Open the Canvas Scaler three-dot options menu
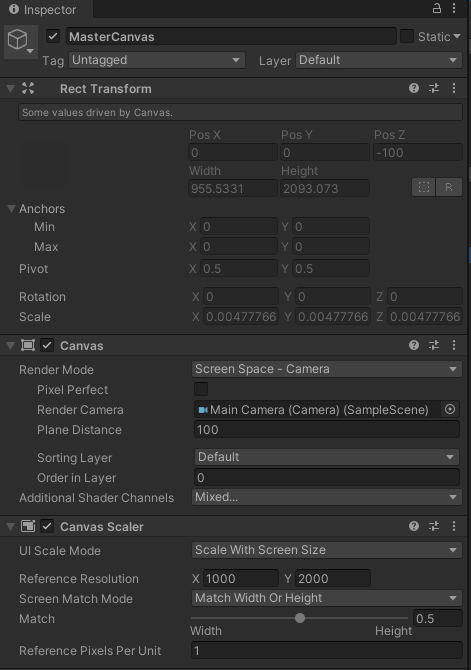Viewport: 471px width, 670px height. [454, 526]
